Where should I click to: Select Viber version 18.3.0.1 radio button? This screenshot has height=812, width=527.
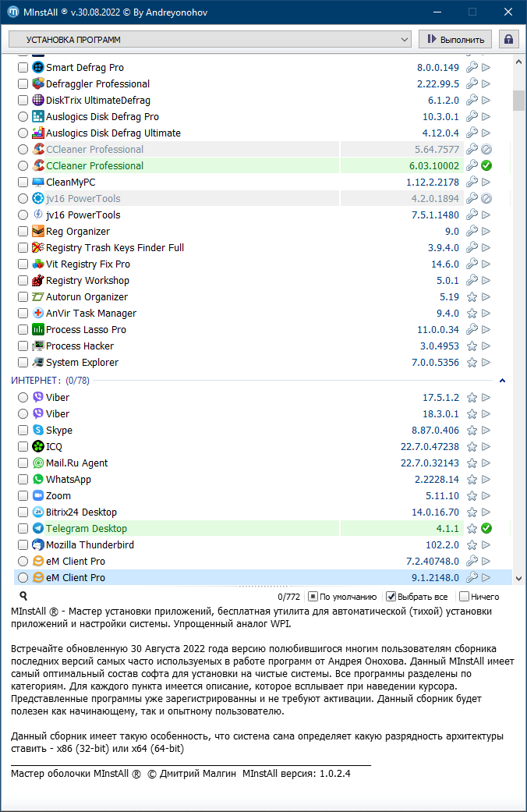pyautogui.click(x=23, y=414)
